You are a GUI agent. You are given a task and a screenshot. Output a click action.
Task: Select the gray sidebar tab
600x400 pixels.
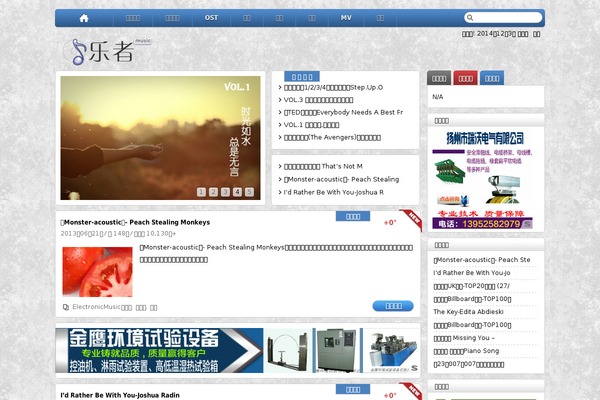coord(439,78)
